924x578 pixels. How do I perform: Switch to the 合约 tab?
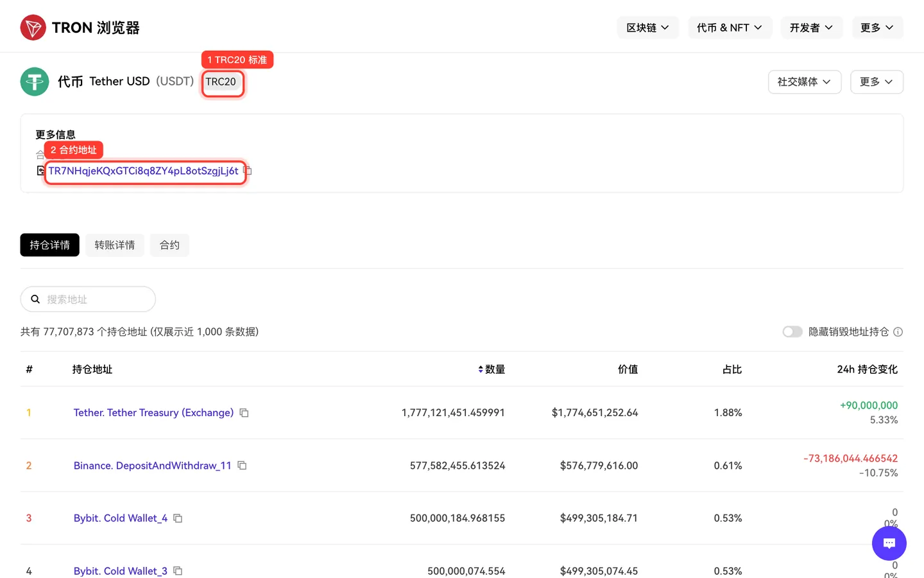click(169, 245)
